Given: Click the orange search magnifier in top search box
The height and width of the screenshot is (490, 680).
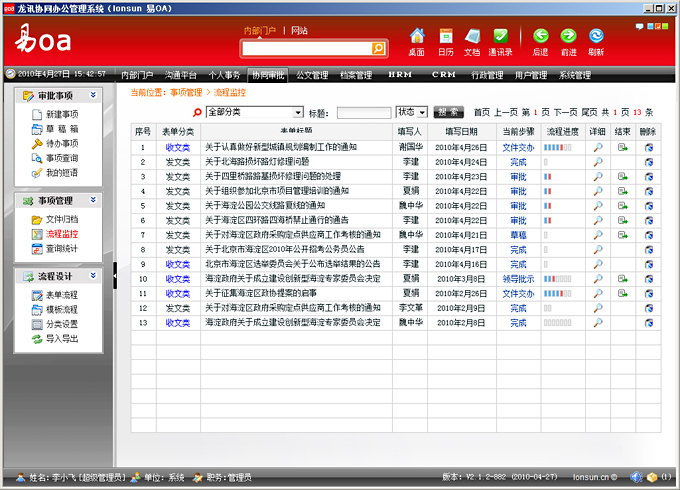Looking at the screenshot, I should (378, 48).
